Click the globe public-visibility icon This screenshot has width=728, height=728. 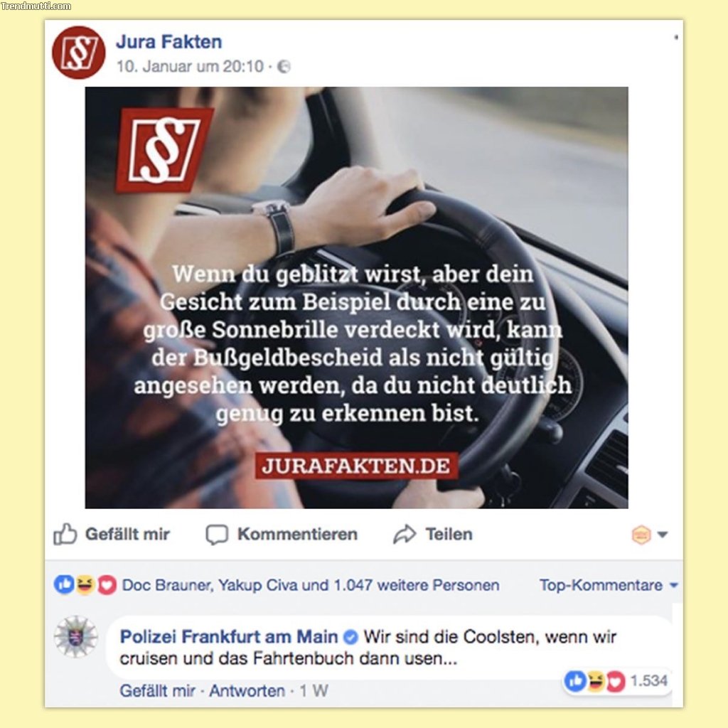(284, 67)
